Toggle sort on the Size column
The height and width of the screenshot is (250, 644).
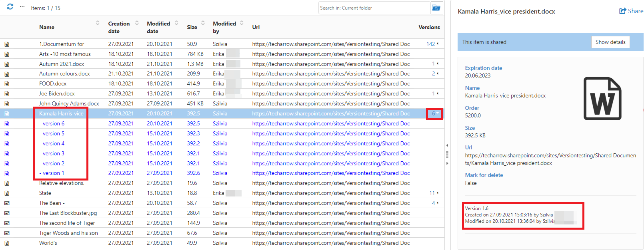tap(203, 23)
